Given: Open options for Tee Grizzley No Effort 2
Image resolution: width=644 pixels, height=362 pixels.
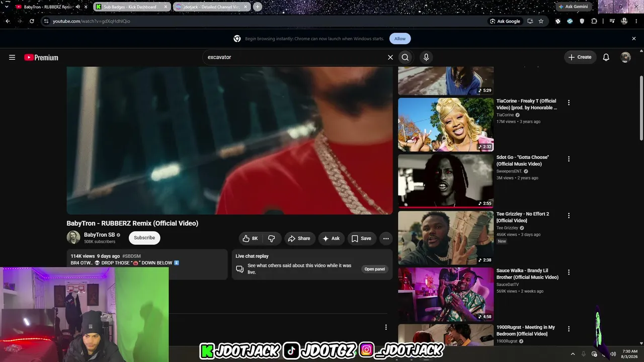Looking at the screenshot, I should (569, 216).
